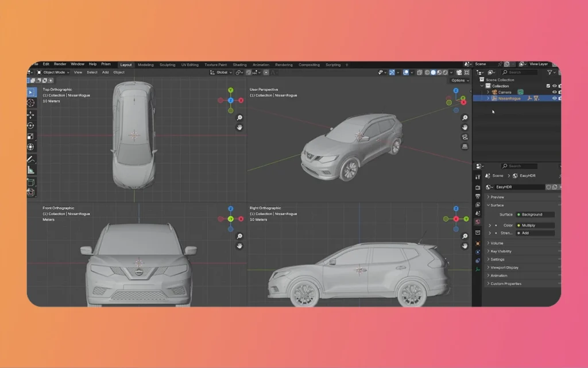Select the Measure tool
Viewport: 588px width, 368px height.
(x=31, y=170)
